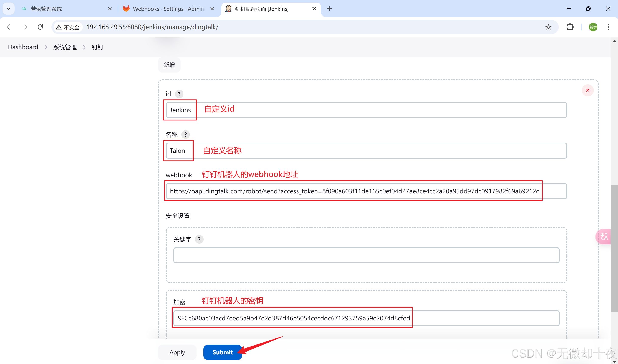This screenshot has height=364, width=618.
Task: Remove robot config with red X button
Action: click(x=588, y=91)
